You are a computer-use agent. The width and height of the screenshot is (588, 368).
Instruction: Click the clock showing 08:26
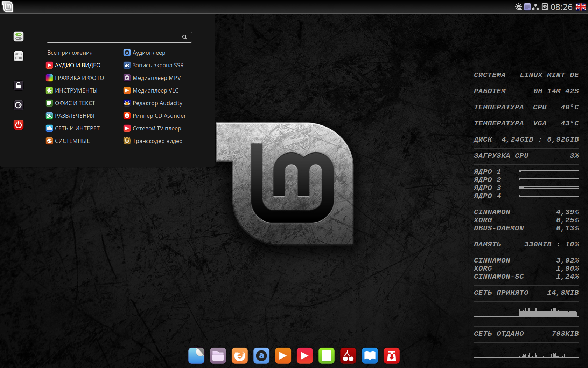coord(561,7)
